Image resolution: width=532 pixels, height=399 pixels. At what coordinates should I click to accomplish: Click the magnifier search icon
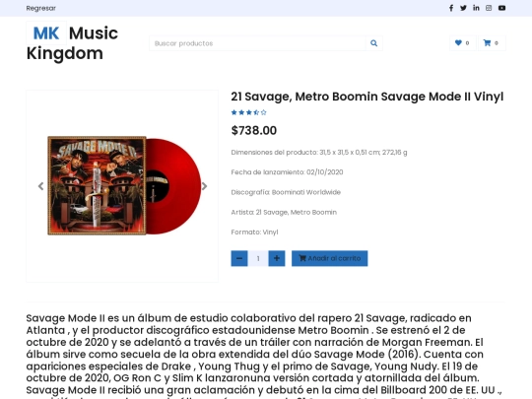pyautogui.click(x=374, y=43)
